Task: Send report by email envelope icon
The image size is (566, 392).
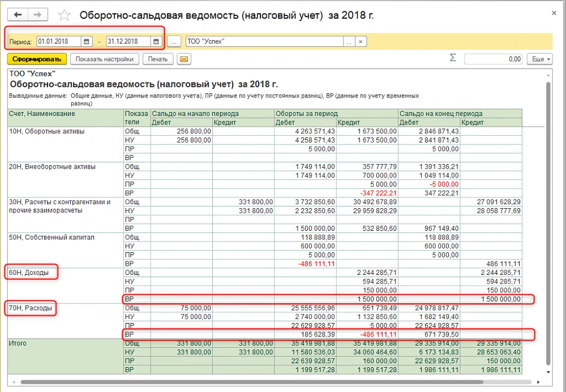Action: click(x=184, y=59)
